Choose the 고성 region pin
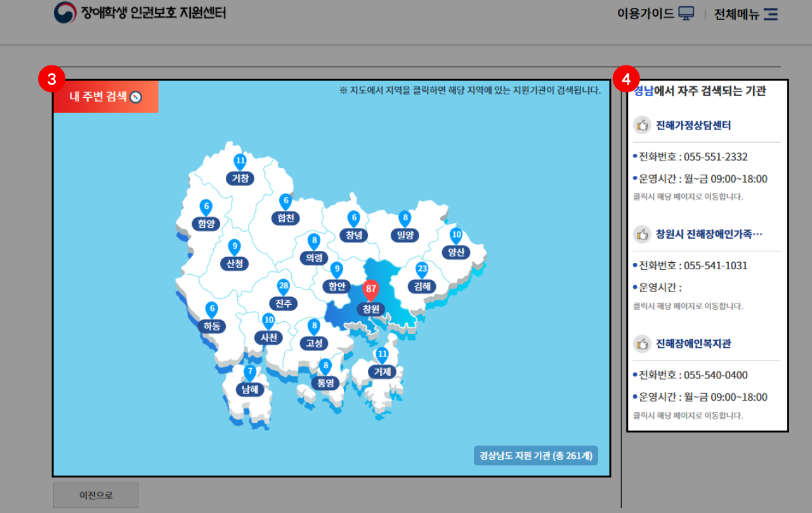 tap(313, 336)
